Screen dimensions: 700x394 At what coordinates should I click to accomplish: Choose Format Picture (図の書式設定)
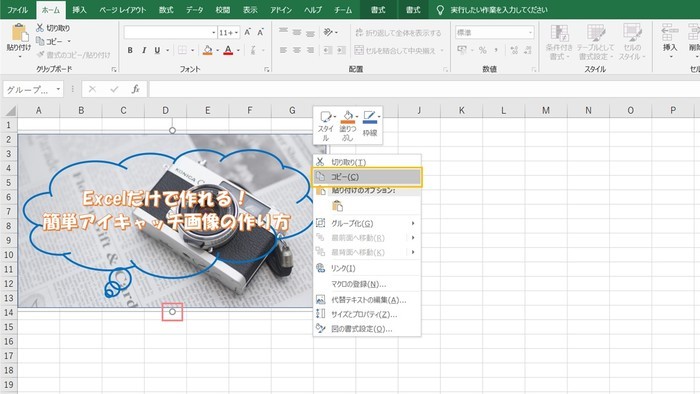click(x=367, y=329)
